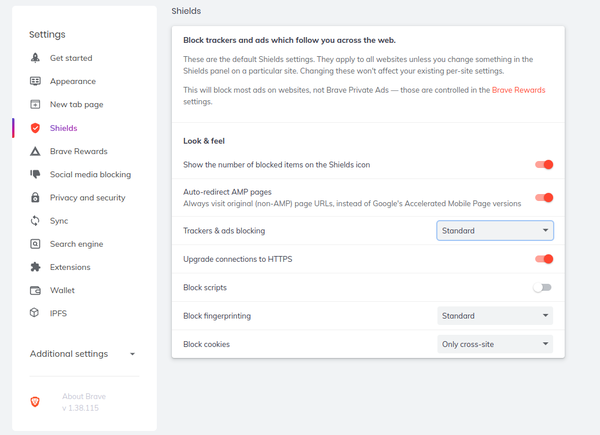Open the Search engine settings page
Viewport: 600px width, 435px height.
(76, 244)
